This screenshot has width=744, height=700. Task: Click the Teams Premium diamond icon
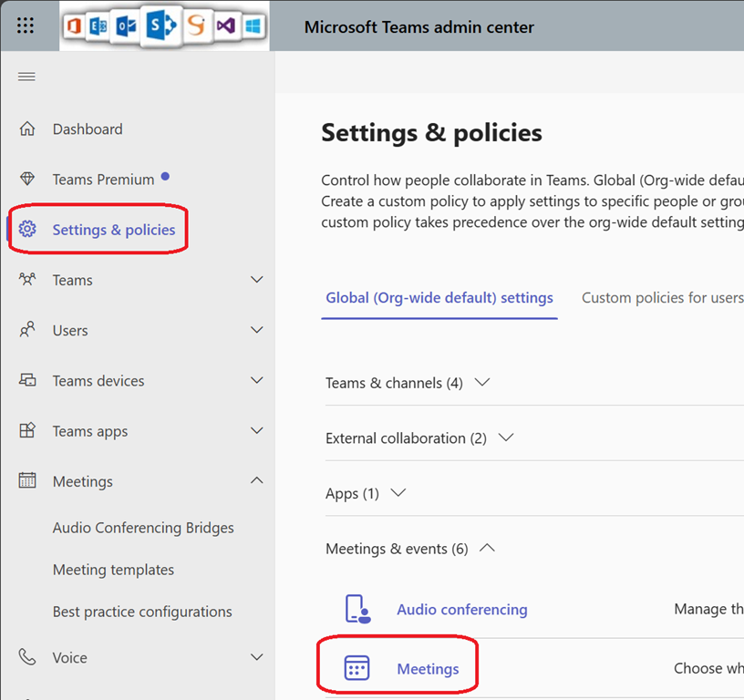tap(27, 180)
